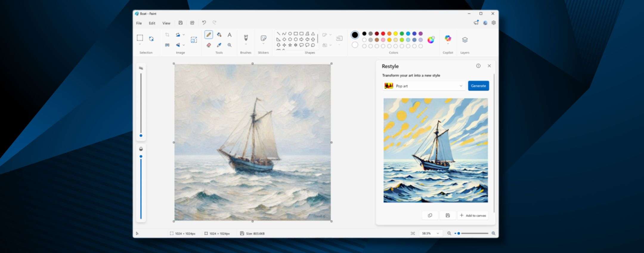
Task: Copy the restyled image to clipboard
Action: (x=430, y=215)
